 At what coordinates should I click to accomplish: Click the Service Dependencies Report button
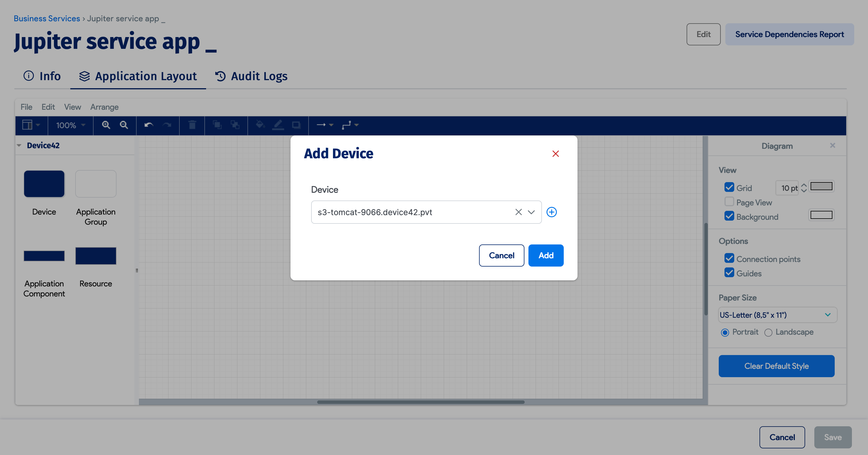[x=789, y=34]
